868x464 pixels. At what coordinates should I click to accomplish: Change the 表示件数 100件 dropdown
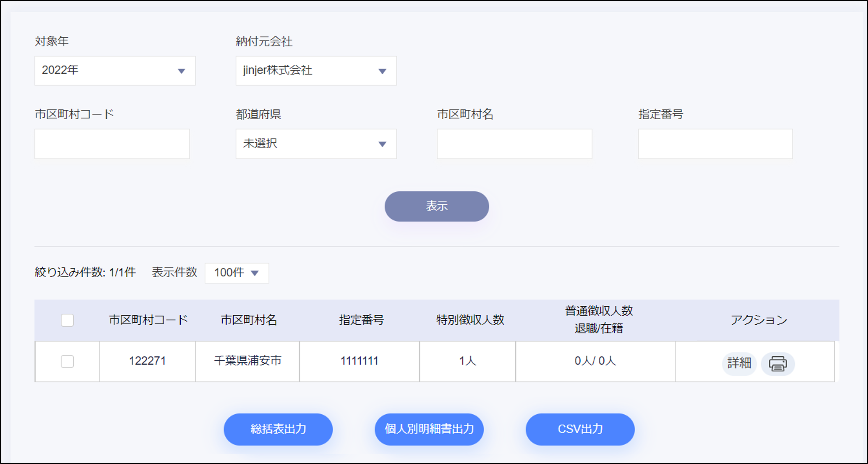tap(237, 273)
